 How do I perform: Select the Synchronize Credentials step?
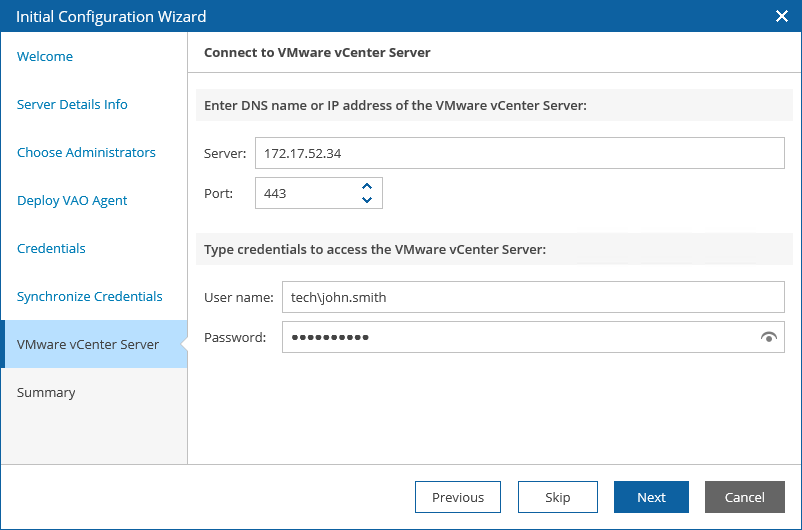coord(90,297)
